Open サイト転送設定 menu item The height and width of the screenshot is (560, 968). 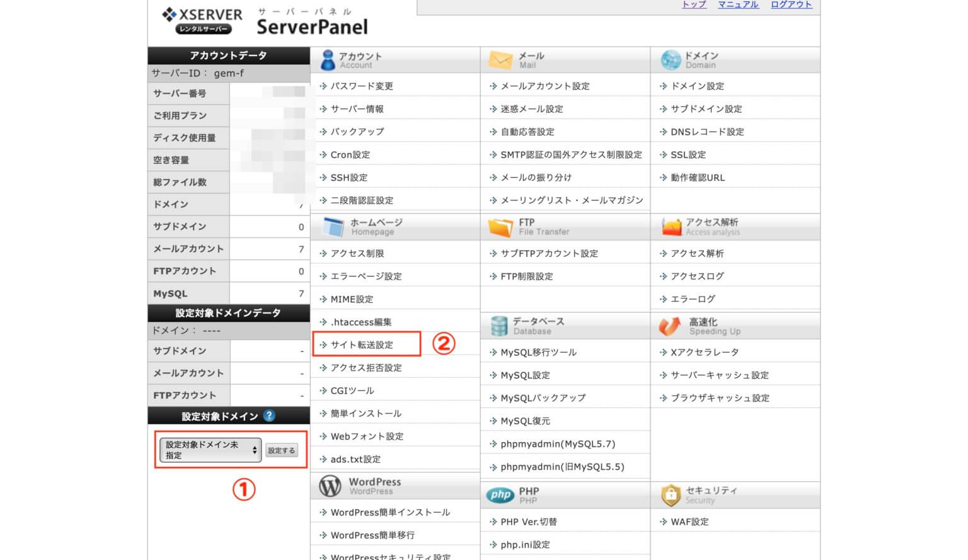tap(362, 345)
